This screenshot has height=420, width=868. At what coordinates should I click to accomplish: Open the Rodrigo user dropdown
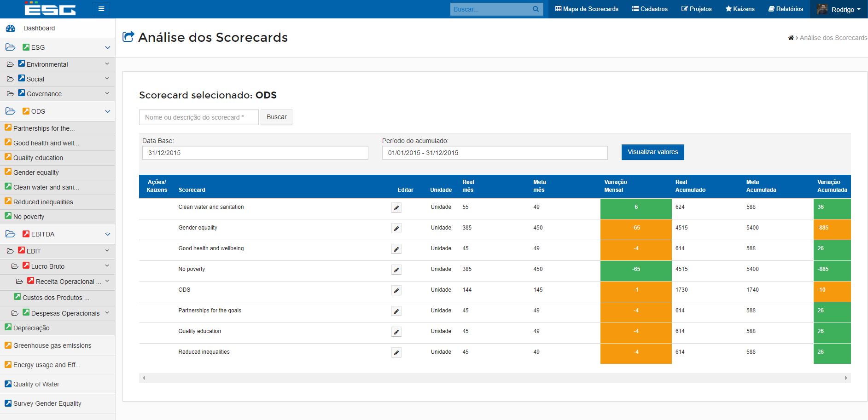tap(839, 9)
